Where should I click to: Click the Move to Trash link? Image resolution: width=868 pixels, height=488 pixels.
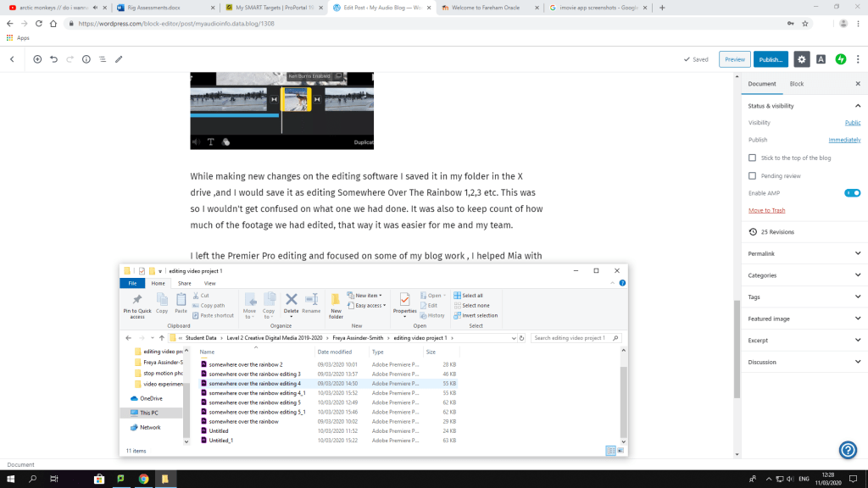[766, 210]
